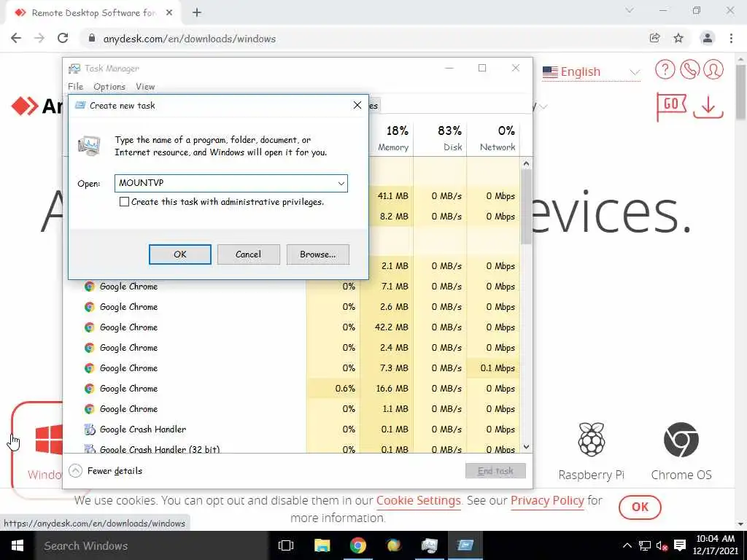Close the Remote Desktop Software tab

tap(169, 13)
